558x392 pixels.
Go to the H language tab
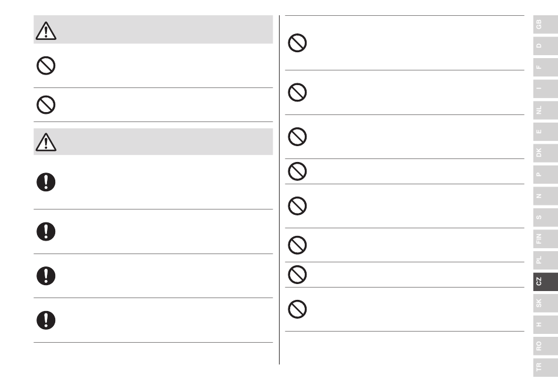(x=546, y=325)
